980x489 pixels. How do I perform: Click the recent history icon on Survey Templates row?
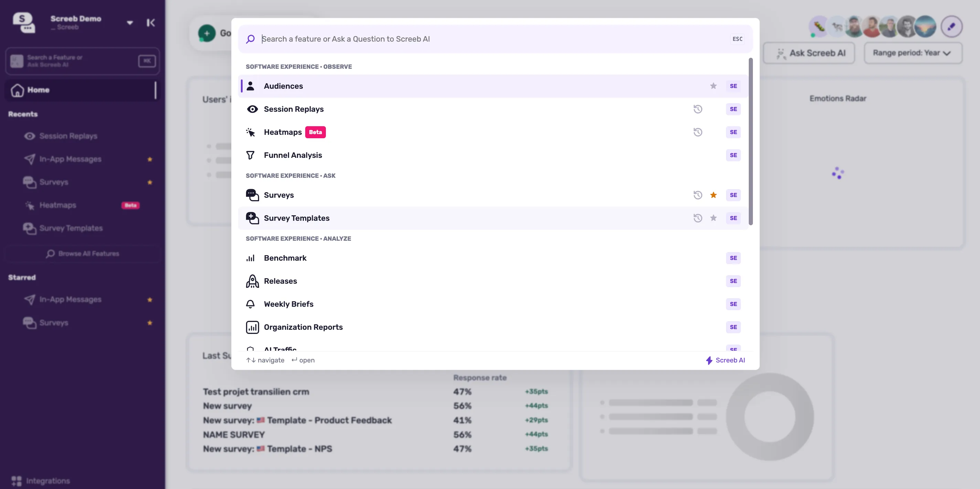pyautogui.click(x=698, y=218)
